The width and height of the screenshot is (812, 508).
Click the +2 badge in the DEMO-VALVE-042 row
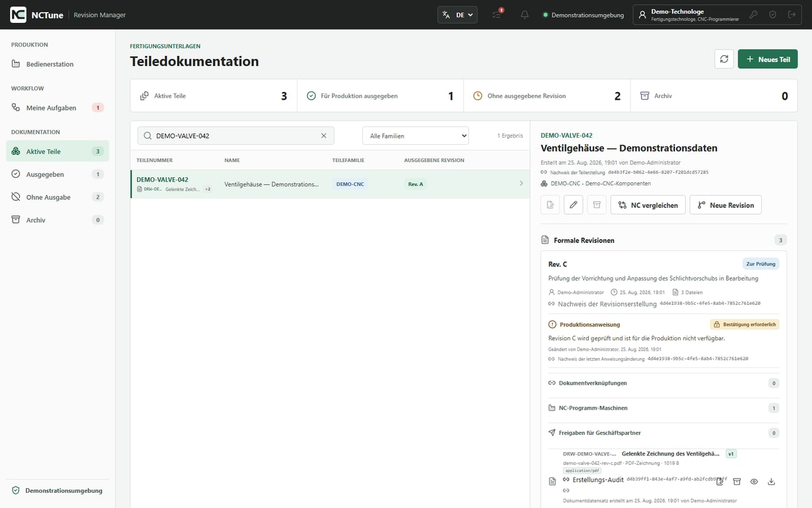tap(207, 189)
